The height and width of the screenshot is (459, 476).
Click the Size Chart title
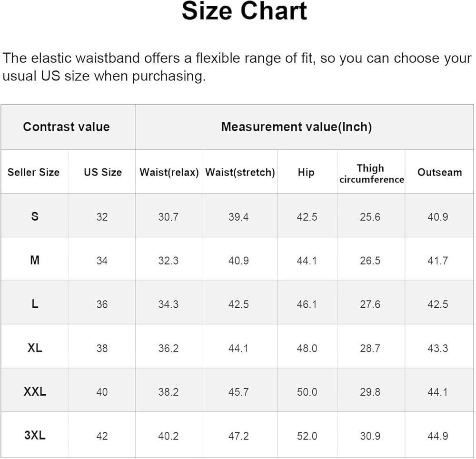pyautogui.click(x=244, y=12)
